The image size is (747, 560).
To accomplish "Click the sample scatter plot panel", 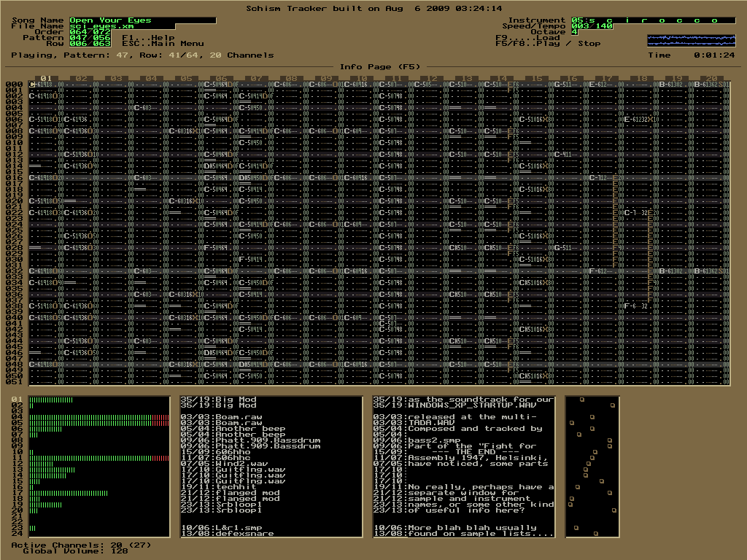I will (x=591, y=467).
